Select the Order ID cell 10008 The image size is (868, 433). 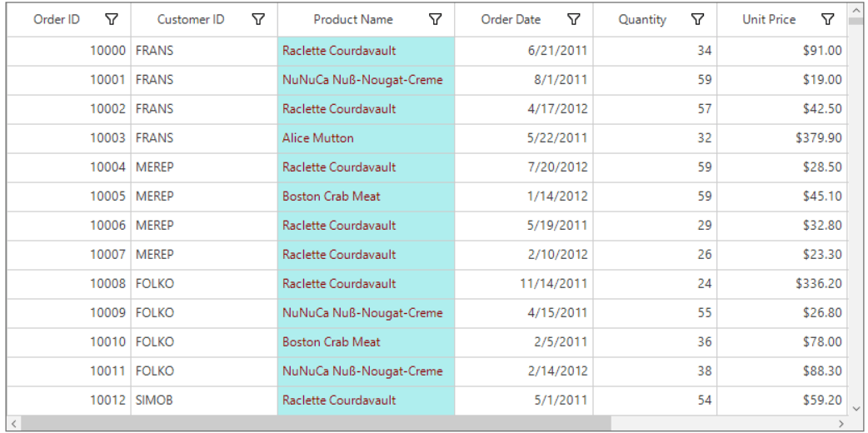coord(68,284)
